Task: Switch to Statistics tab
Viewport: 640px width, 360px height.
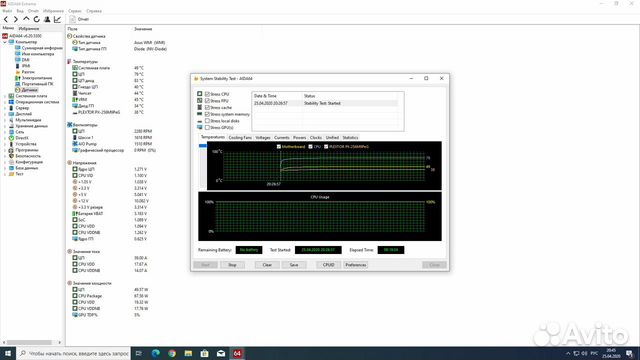Action: (350, 138)
